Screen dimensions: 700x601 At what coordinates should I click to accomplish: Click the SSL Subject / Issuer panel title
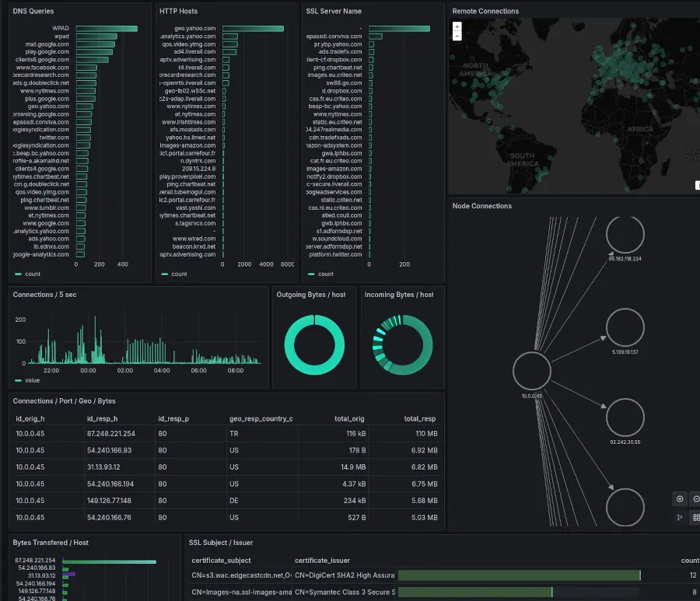pyautogui.click(x=221, y=542)
